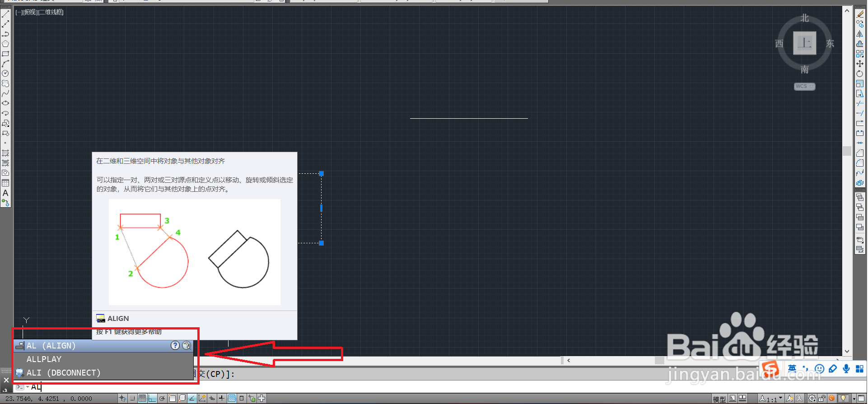Select the Extend tool
Screen dimensions: 868x404
pos(860,113)
